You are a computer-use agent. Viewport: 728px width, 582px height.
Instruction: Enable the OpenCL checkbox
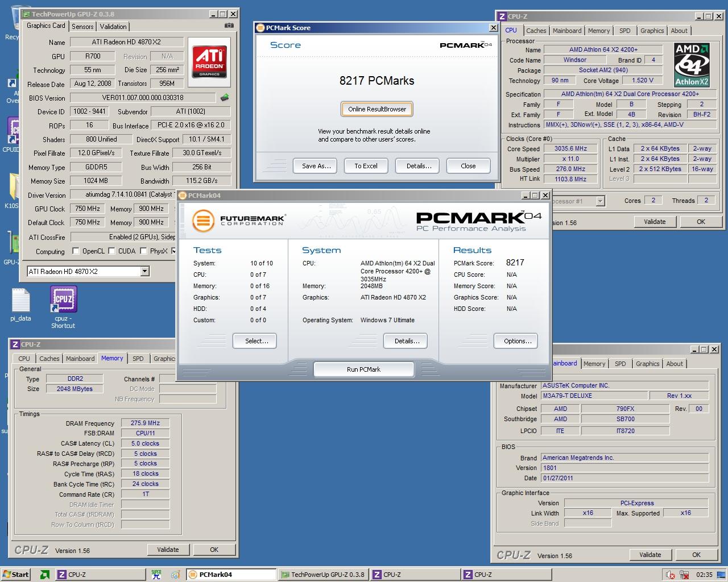(x=76, y=251)
